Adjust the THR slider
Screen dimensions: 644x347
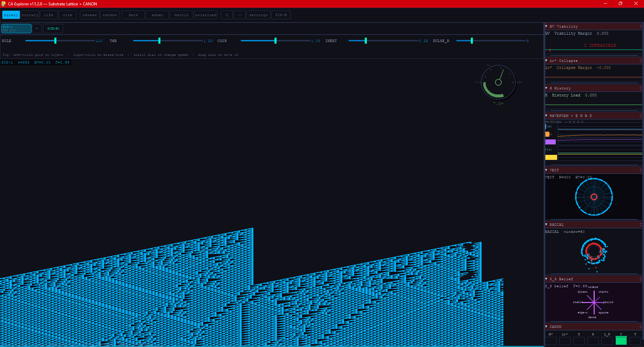(168, 41)
